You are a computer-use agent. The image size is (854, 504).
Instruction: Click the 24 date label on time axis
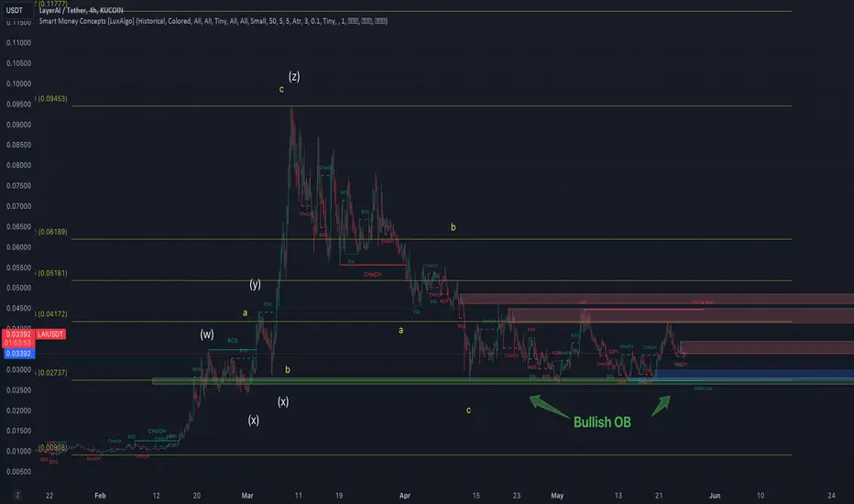[832, 495]
